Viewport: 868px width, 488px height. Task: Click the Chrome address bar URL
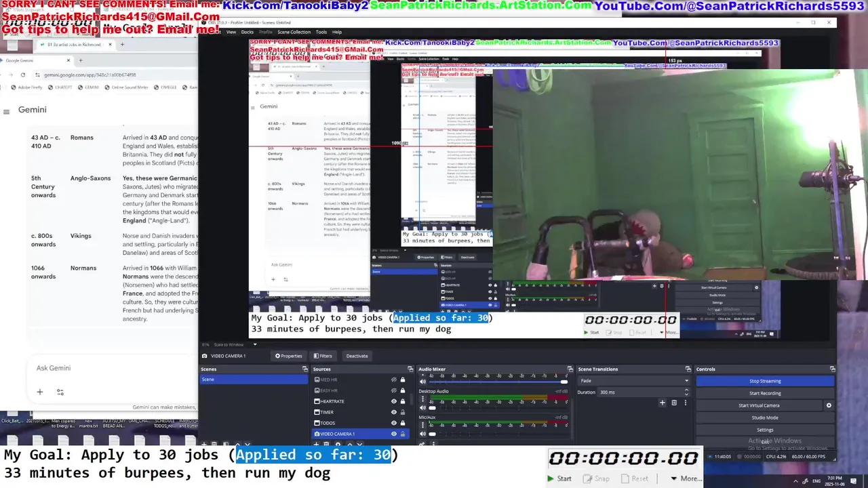click(90, 75)
